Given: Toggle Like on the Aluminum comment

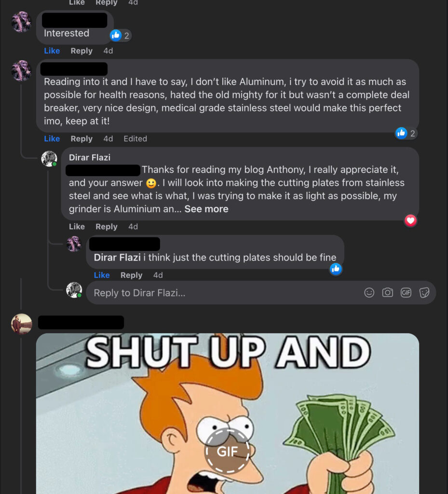Looking at the screenshot, I should [52, 138].
